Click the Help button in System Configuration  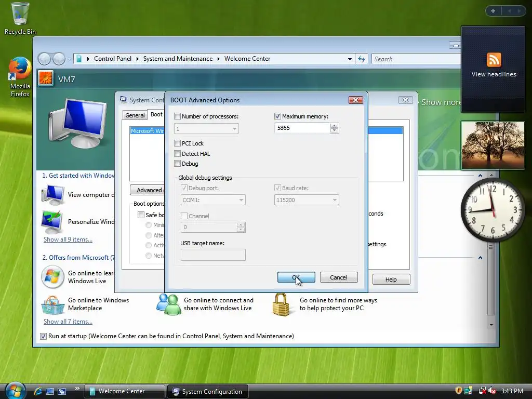pyautogui.click(x=391, y=279)
